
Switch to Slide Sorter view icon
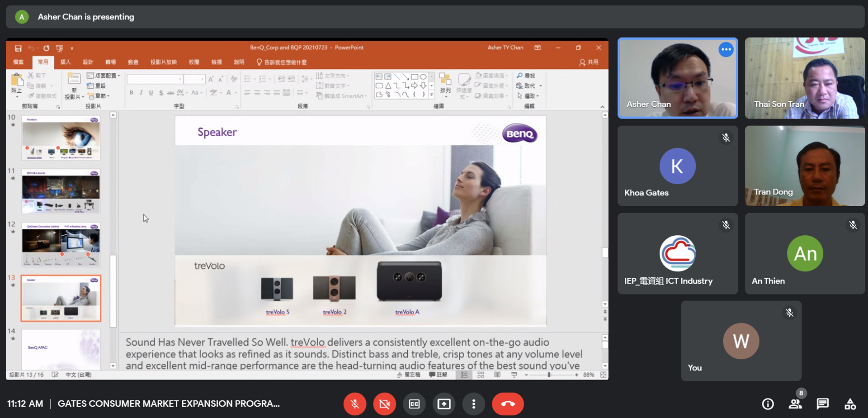[x=481, y=375]
